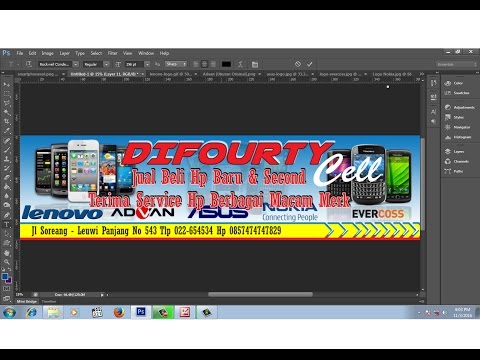Open the Paths panel
Screen dimensions: 480x360
(x=458, y=171)
